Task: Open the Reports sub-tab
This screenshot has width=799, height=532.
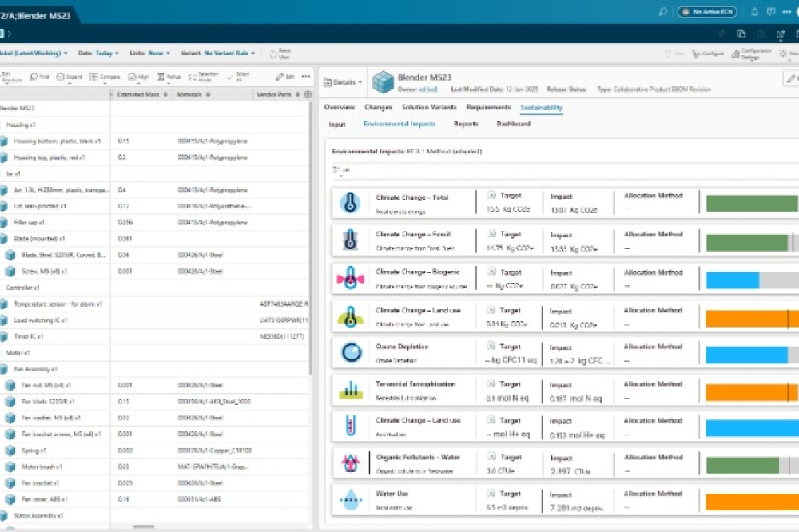Action: [465, 124]
